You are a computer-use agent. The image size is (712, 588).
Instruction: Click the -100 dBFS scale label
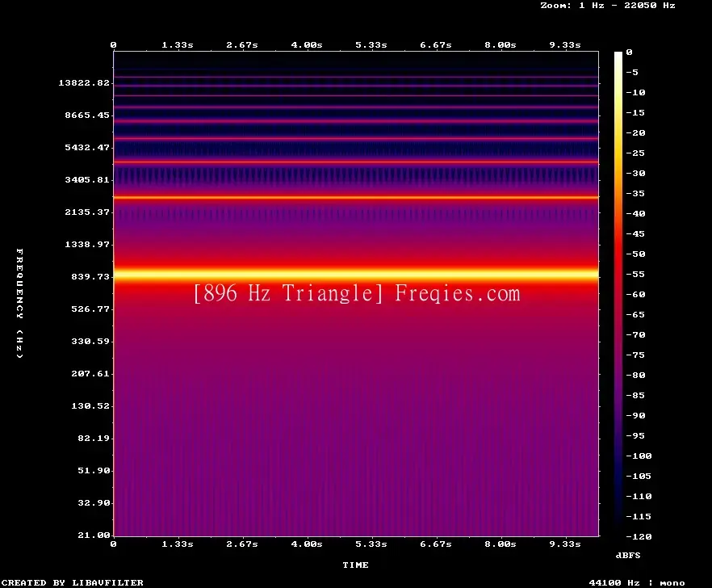(x=639, y=456)
